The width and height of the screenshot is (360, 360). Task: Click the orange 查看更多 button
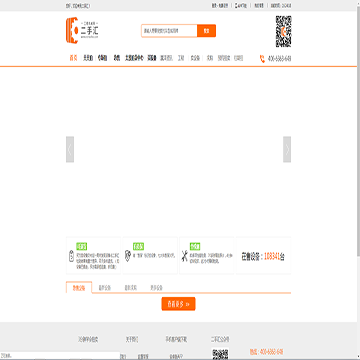click(178, 304)
